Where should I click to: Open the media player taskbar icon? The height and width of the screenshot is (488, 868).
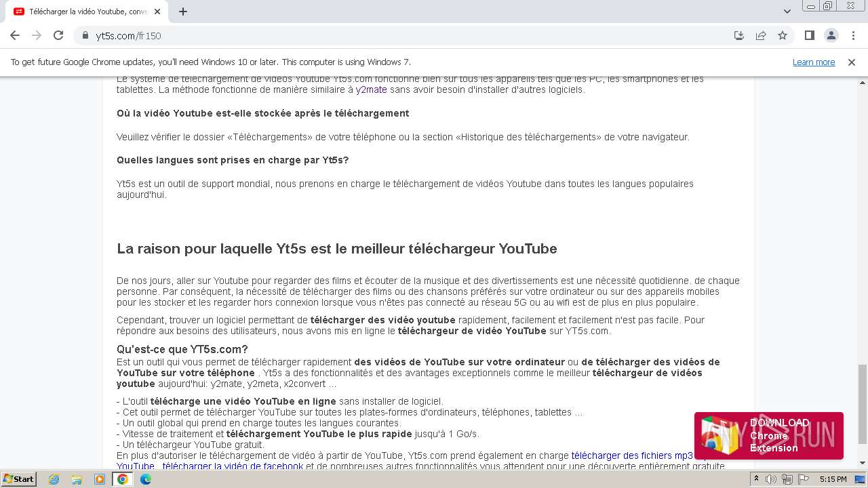[100, 479]
